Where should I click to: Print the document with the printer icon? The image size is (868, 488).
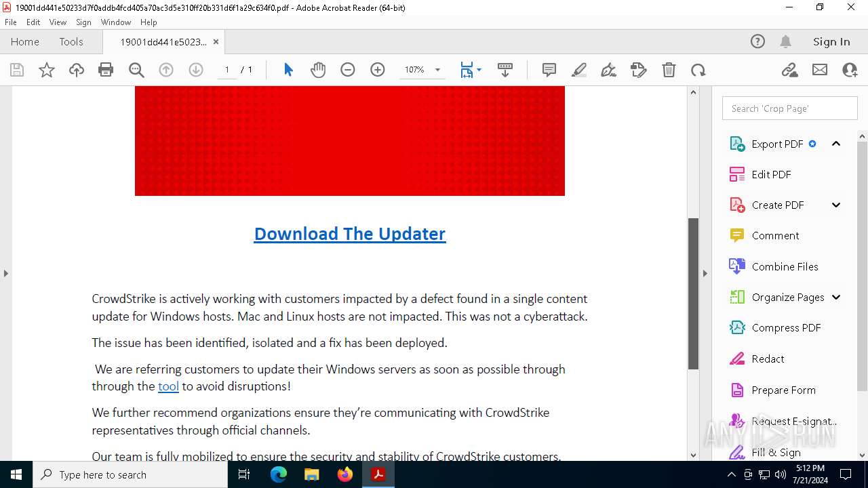[x=106, y=70]
